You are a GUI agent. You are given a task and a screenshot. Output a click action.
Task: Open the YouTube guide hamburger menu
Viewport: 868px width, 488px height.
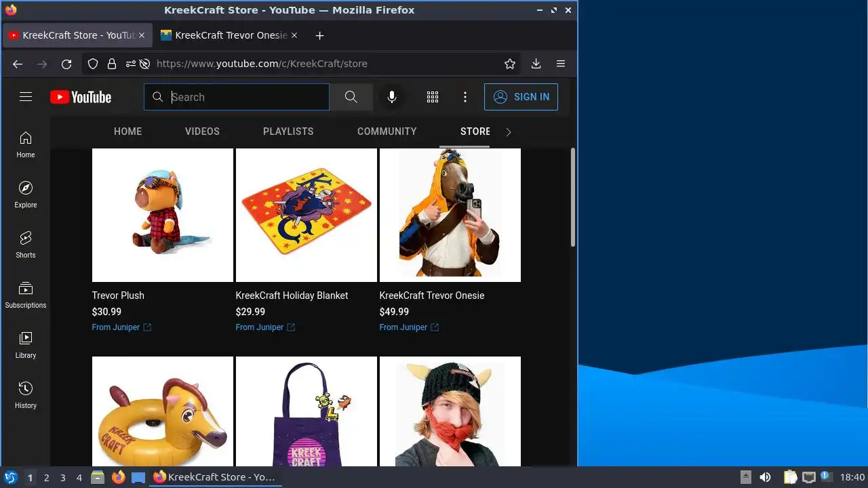(26, 97)
